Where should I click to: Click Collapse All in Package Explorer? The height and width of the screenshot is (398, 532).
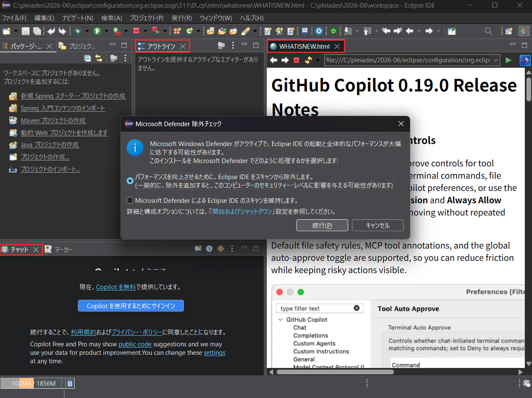(87, 58)
